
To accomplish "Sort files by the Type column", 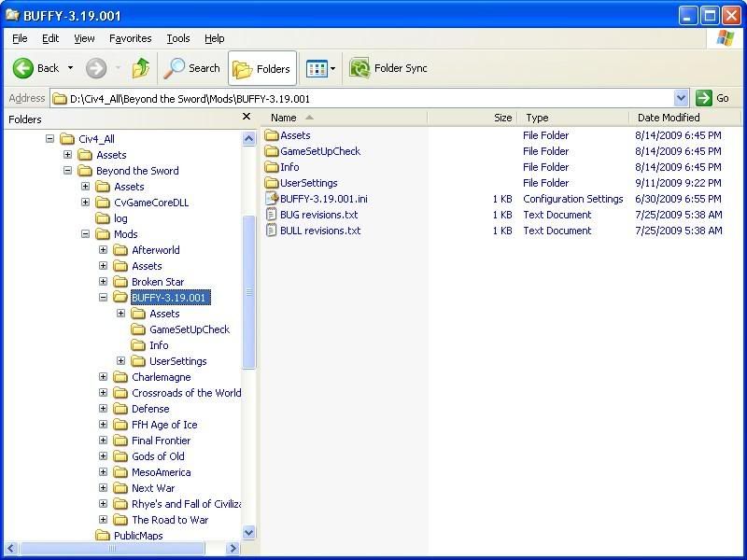I will tap(572, 118).
